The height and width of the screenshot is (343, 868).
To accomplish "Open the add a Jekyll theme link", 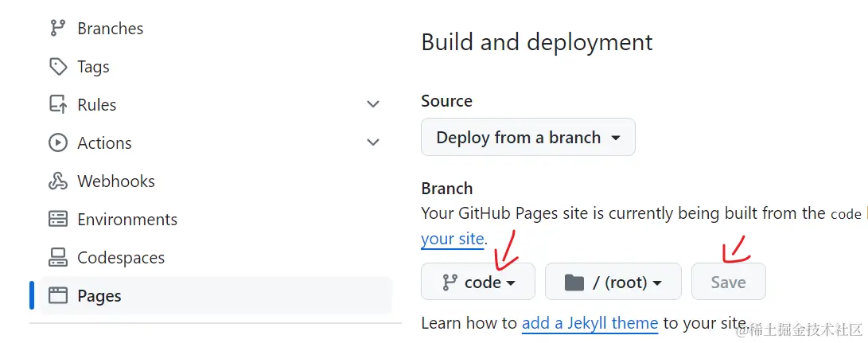I will [x=590, y=323].
